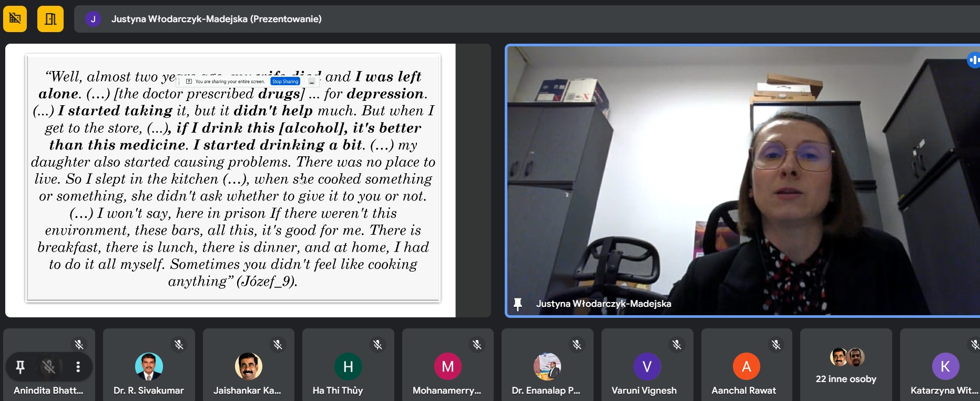Click Katarzyna Wit's avatar tile
The image size is (980, 401).
pos(945,366)
